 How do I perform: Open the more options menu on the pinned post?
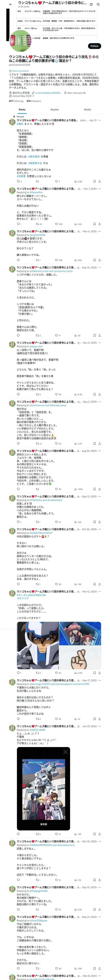click(99, 120)
